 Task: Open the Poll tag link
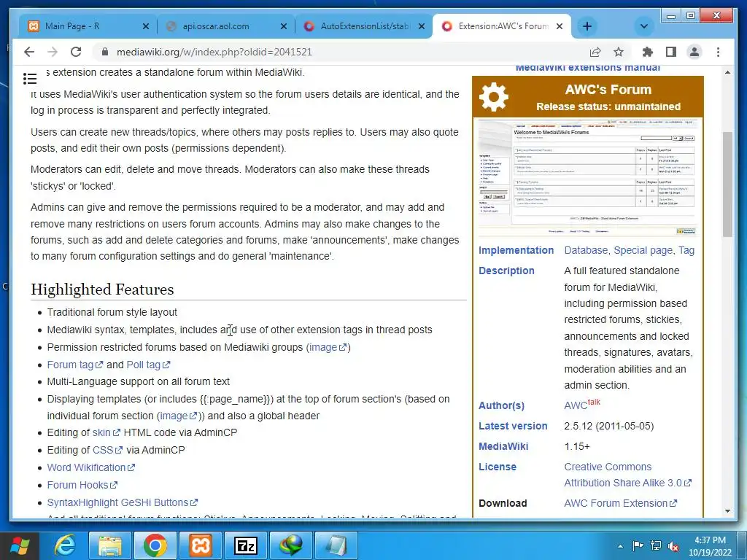click(x=148, y=365)
